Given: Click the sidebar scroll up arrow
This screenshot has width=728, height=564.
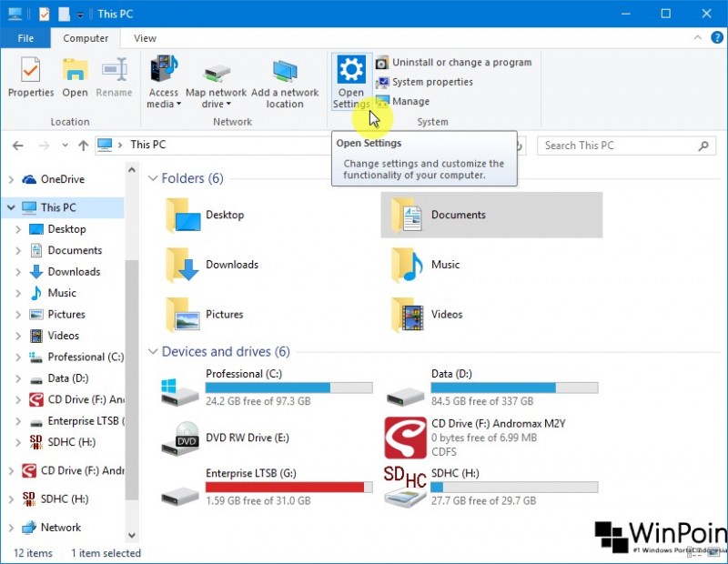Looking at the screenshot, I should coord(132,170).
